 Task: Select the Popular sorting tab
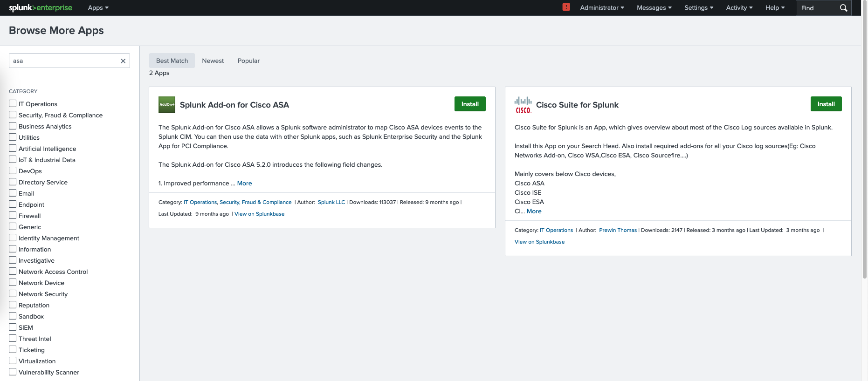[248, 61]
